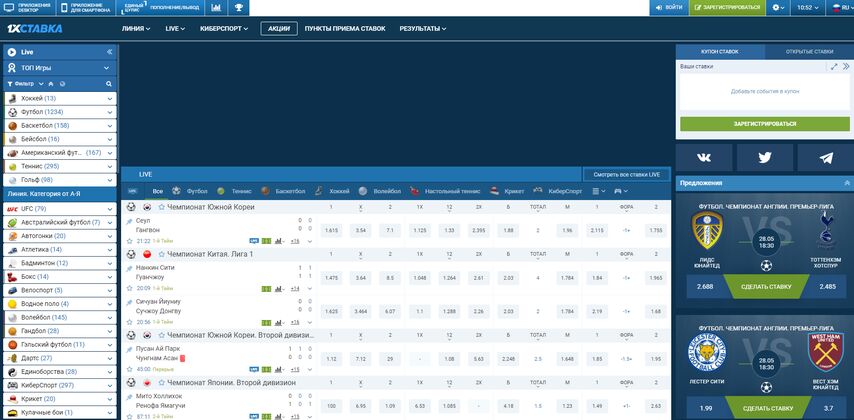Click the top ЗАРЕГИСТРИРОВАТЬСЯ button
The width and height of the screenshot is (854, 420).
pyautogui.click(x=728, y=8)
